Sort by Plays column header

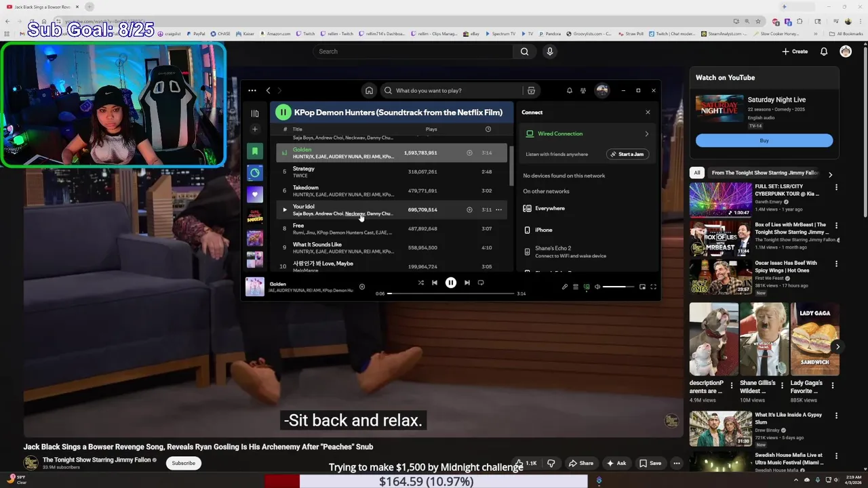point(431,129)
